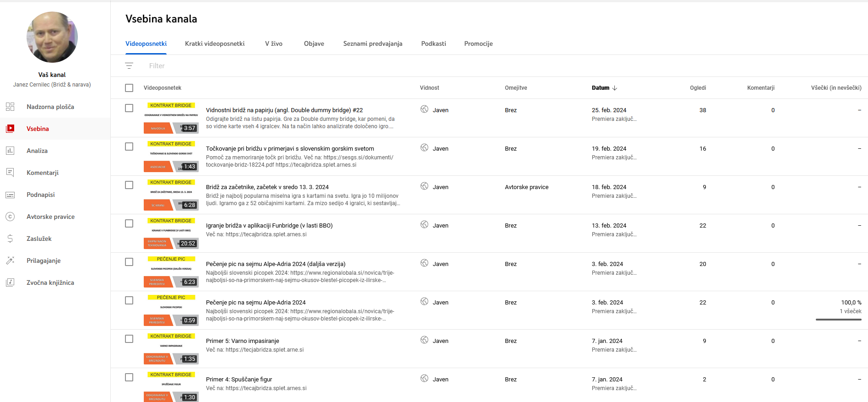Switch to Kratki videoposnetki tab
The image size is (868, 402).
click(215, 43)
